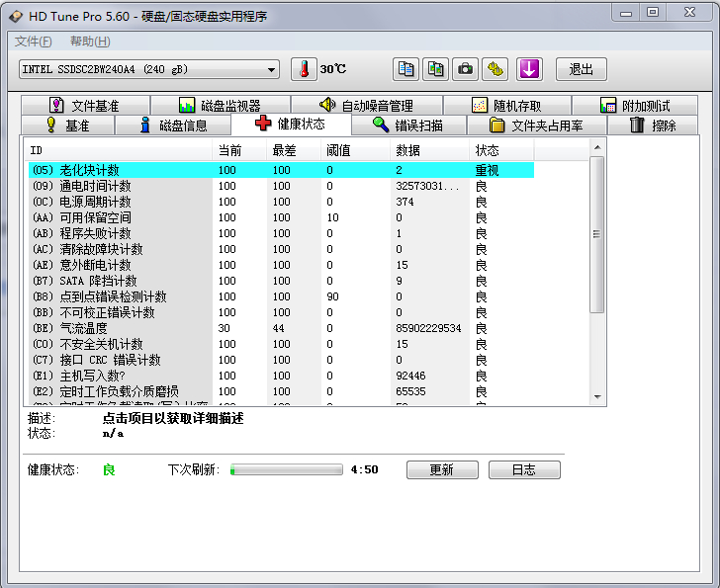
Task: Click the data value 65535
Action: (410, 391)
